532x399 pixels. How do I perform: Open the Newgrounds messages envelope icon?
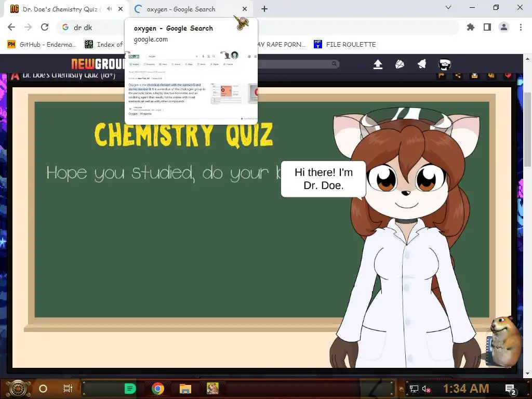point(400,64)
